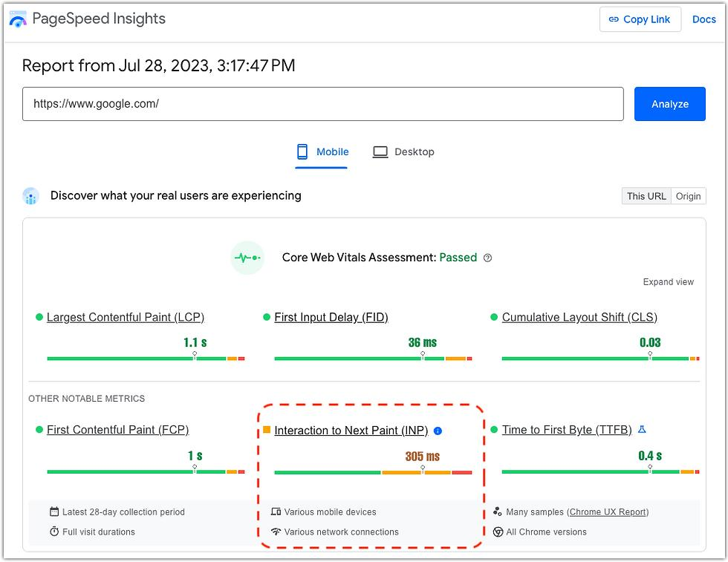Open Largest Contentful Paint (LCP) link
The image size is (728, 562).
point(126,317)
